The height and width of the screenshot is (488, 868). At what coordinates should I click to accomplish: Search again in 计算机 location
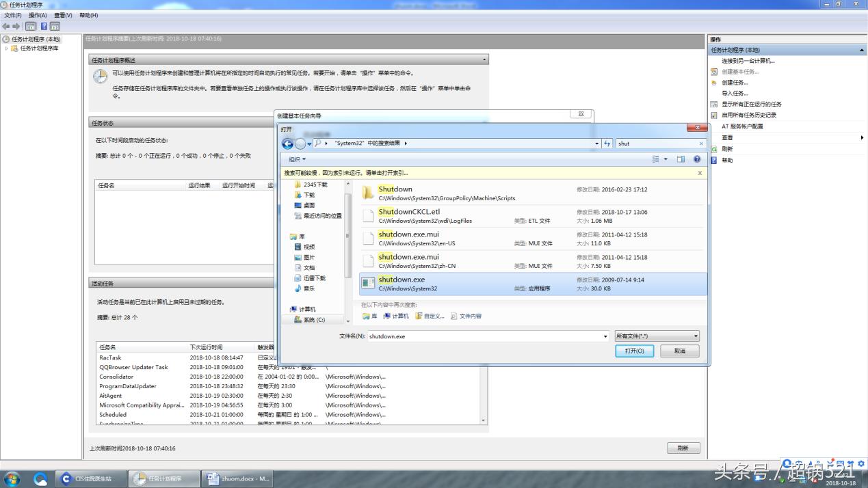coord(396,316)
